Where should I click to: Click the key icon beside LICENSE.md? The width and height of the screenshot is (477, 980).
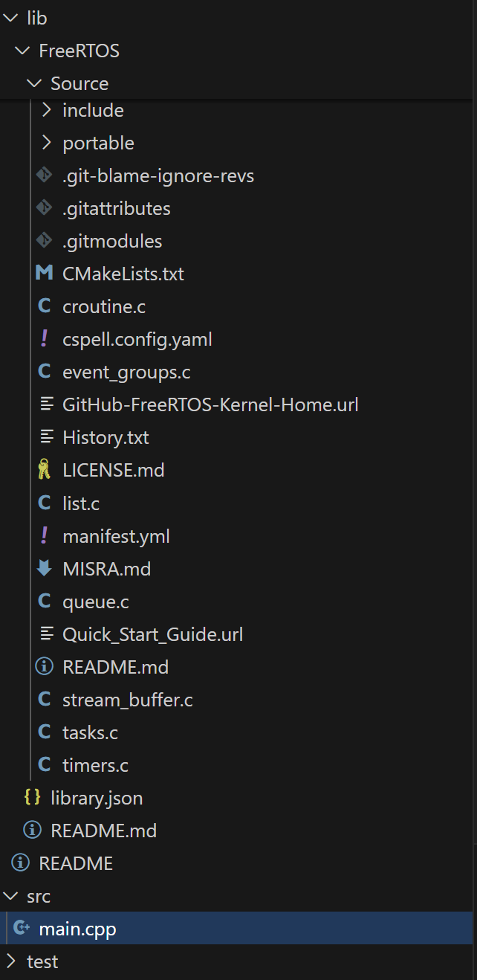[x=45, y=470]
